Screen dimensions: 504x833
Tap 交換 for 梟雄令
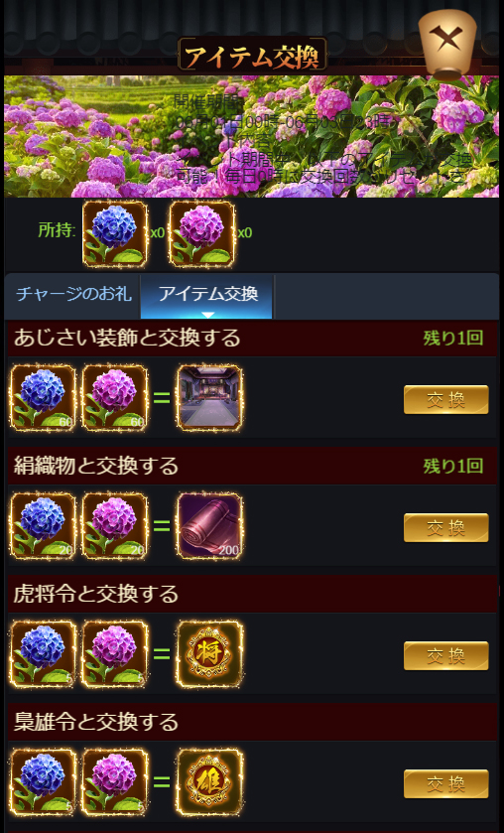(446, 783)
